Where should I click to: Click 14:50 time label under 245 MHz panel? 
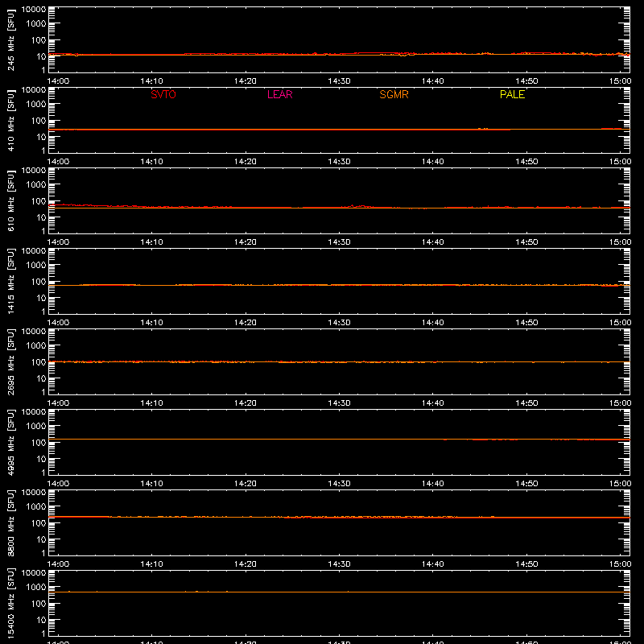526,81
